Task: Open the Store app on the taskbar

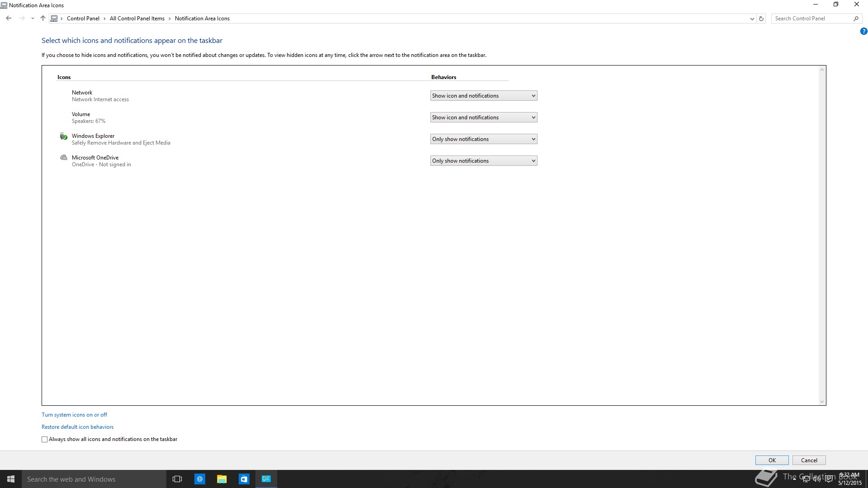Action: point(244,479)
